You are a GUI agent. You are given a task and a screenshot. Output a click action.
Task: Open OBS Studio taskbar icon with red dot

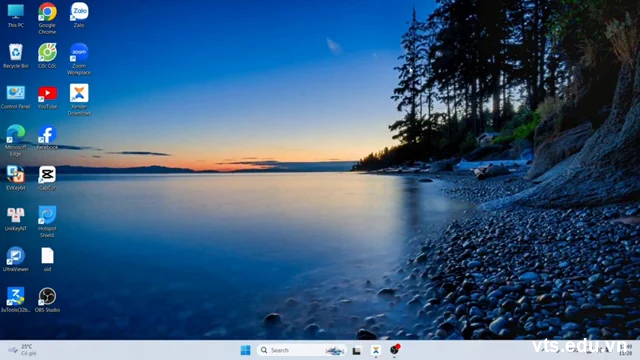[x=395, y=350]
